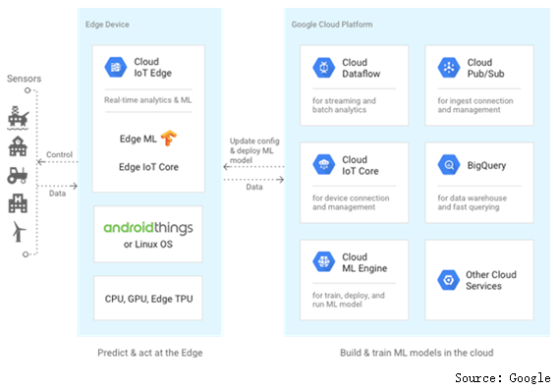Click the Other Cloud Services hexagon icon
The height and width of the screenshot is (392, 558).
[x=448, y=280]
